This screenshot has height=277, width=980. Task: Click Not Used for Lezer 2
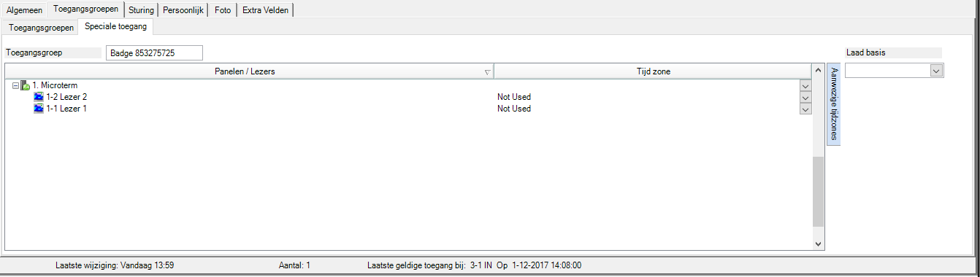click(514, 97)
